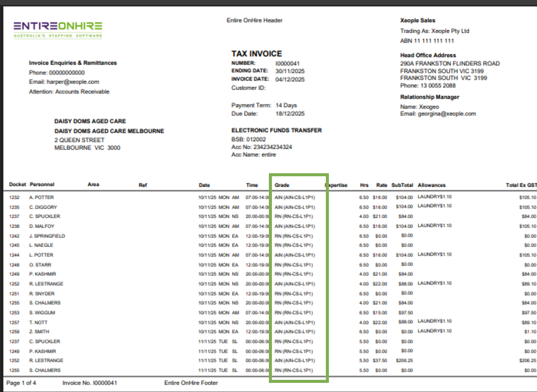Select the Personnel column header
The height and width of the screenshot is (392, 537).
click(42, 184)
